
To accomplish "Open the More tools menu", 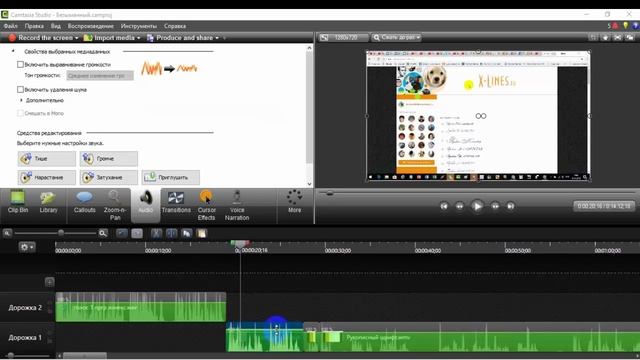I will click(294, 201).
